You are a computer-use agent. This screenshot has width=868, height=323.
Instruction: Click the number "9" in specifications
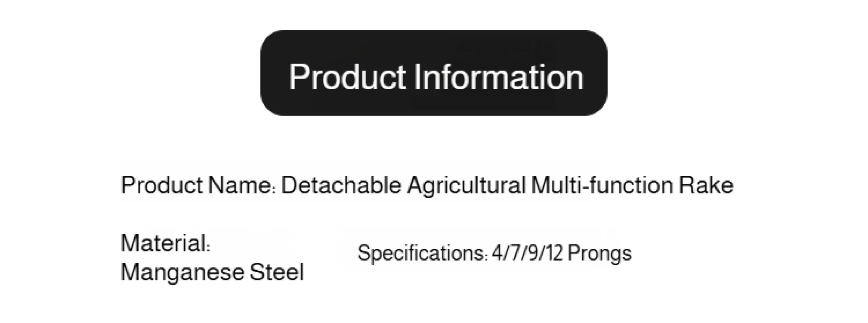533,253
